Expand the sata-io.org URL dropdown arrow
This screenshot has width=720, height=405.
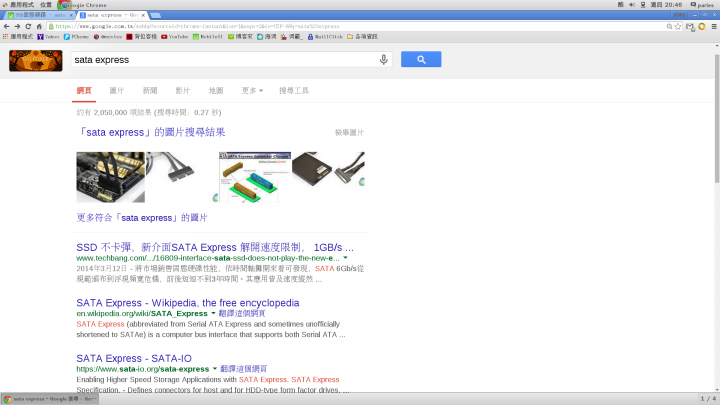[214, 369]
